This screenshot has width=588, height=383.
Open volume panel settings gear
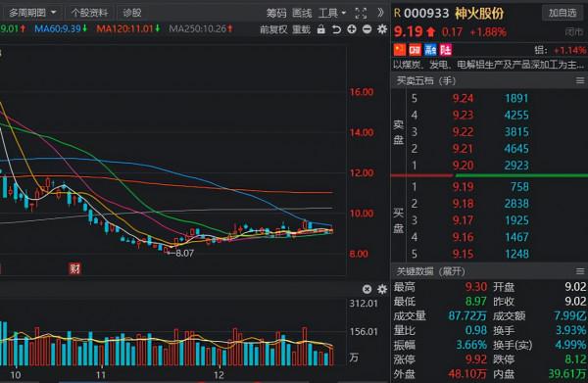click(382, 289)
